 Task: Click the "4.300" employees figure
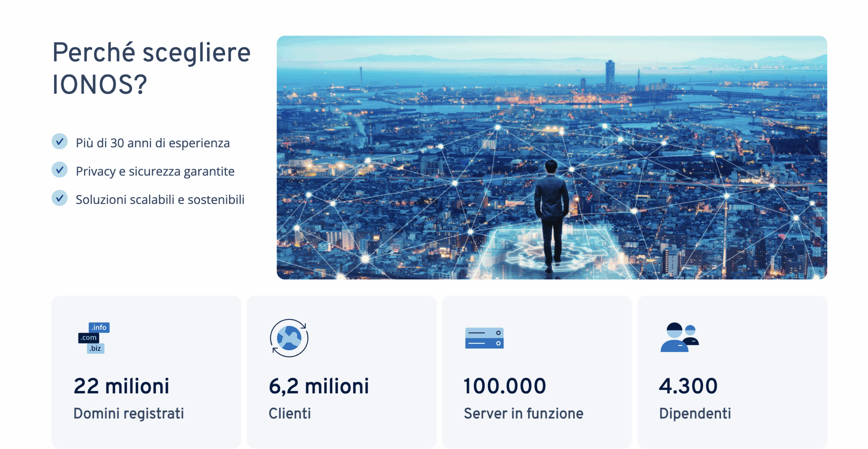(x=688, y=386)
